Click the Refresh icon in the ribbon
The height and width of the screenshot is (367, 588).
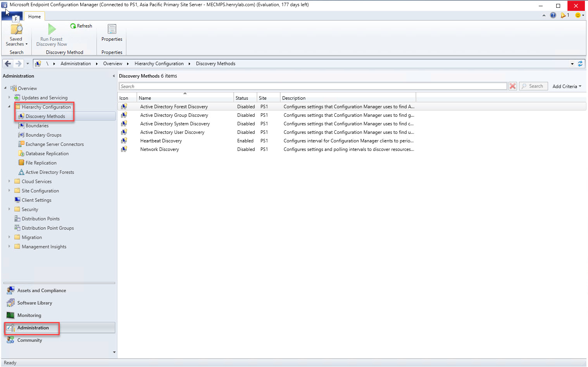(73, 26)
